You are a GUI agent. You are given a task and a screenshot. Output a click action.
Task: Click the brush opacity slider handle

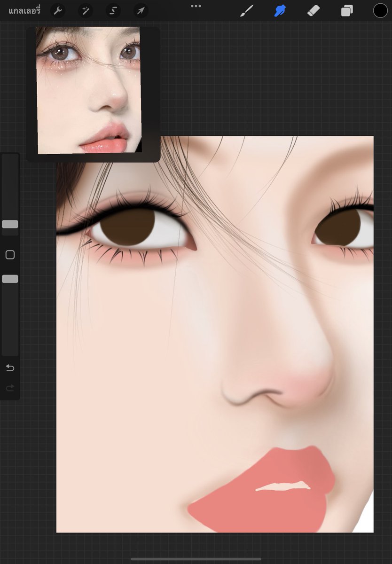[10, 279]
